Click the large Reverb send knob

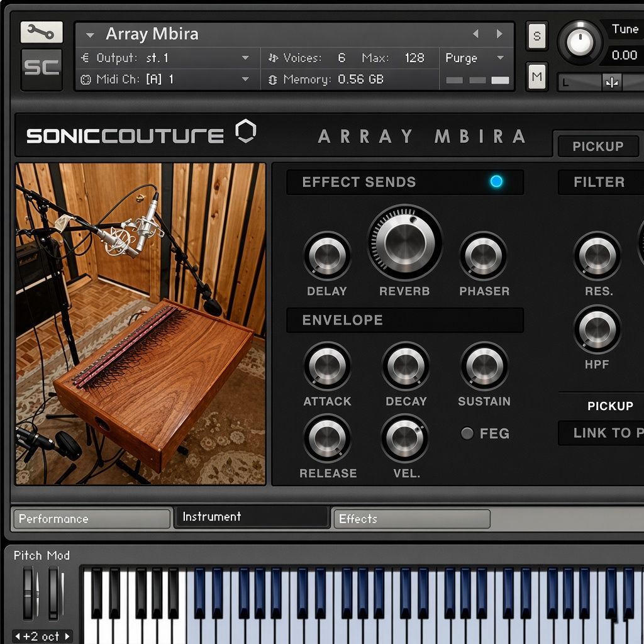pyautogui.click(x=405, y=242)
